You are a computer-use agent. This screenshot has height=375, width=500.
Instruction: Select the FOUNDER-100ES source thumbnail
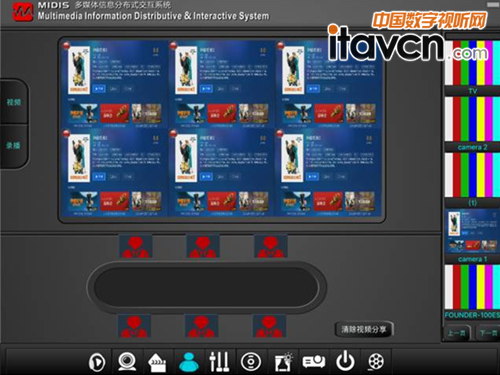coord(472,287)
